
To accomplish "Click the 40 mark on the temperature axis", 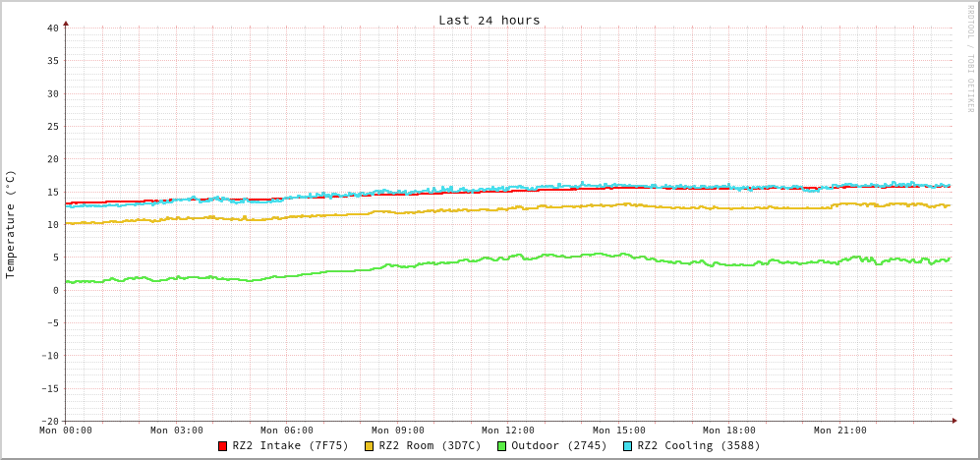I will (52, 28).
